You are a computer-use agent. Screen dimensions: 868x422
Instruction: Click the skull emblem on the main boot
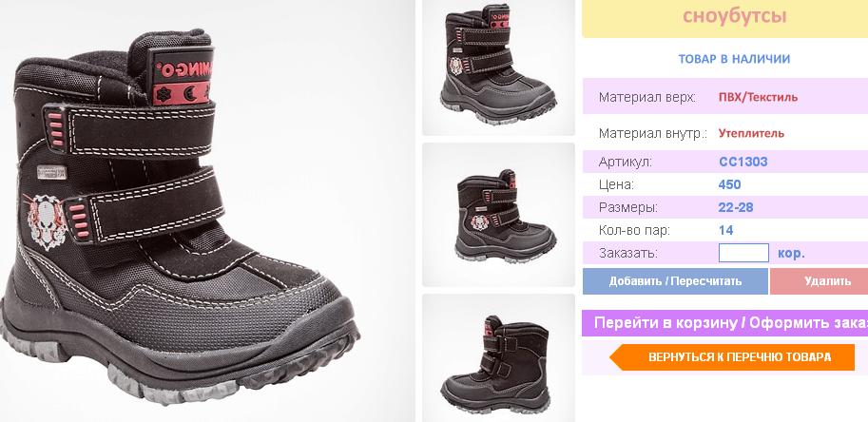tap(47, 221)
